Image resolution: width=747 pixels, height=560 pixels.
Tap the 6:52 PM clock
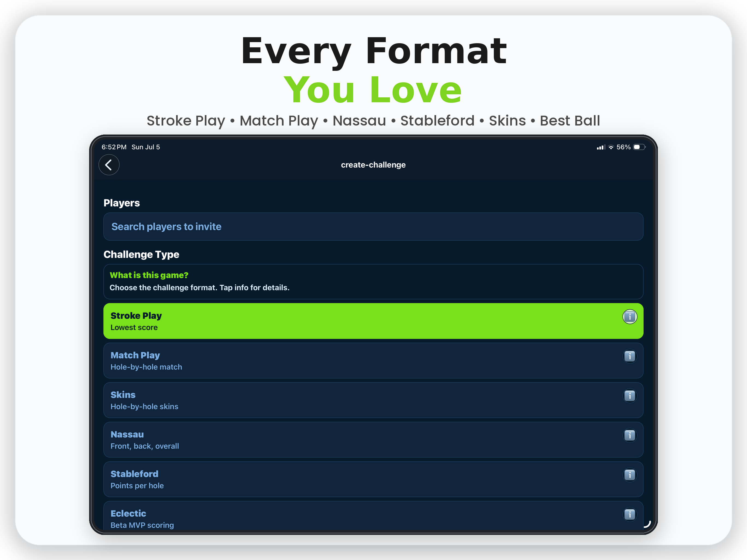[x=114, y=147]
